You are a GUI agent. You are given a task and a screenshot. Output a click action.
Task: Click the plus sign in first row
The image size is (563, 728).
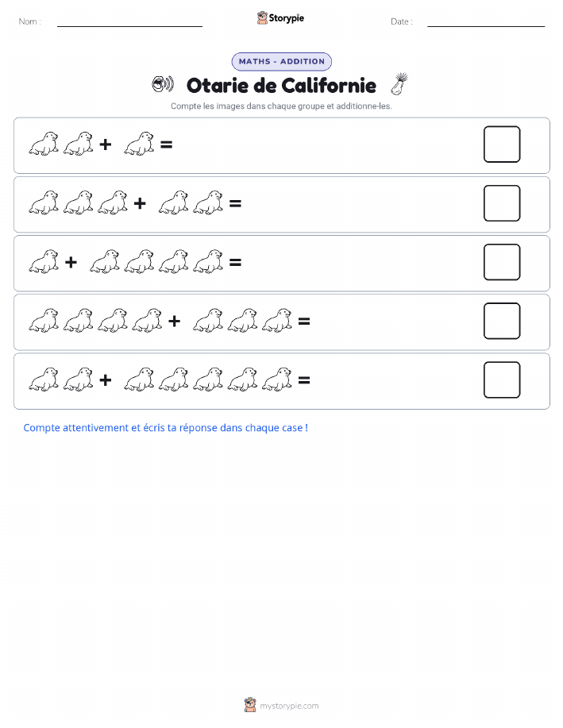coord(106,144)
